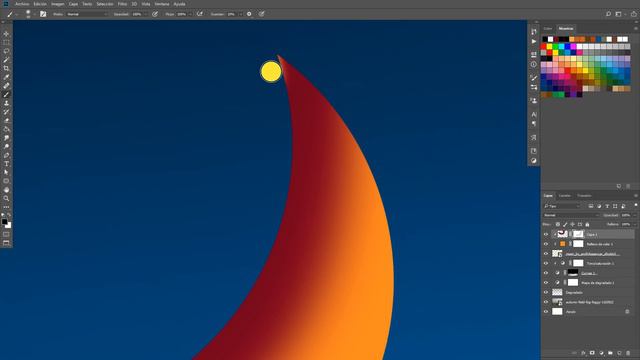Image resolution: width=640 pixels, height=360 pixels.
Task: Select the Type tool
Action: tap(6, 164)
